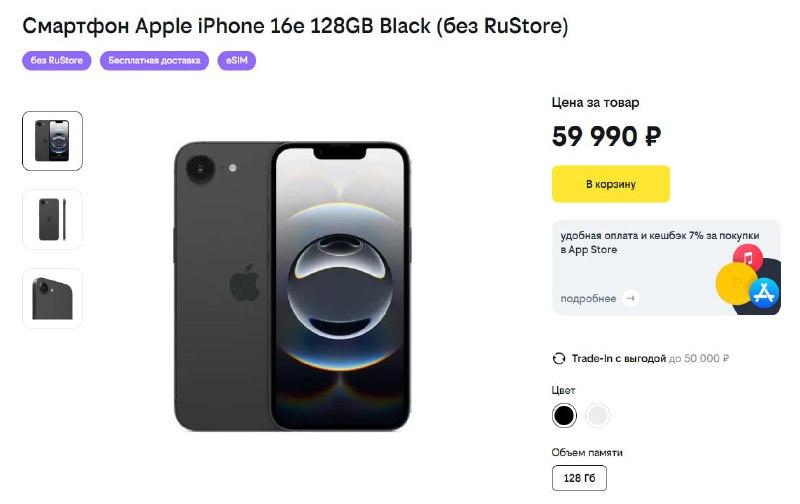Add to cart with В корзину button
This screenshot has width=800, height=504.
point(611,184)
